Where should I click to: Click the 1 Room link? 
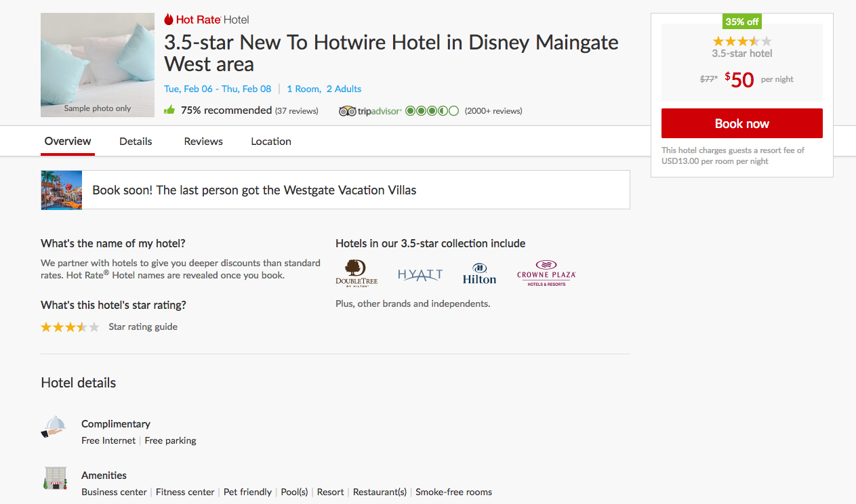304,89
